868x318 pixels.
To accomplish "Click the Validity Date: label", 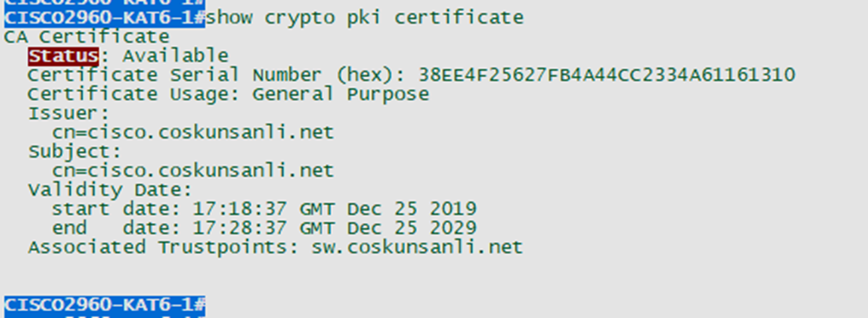I will tap(110, 190).
